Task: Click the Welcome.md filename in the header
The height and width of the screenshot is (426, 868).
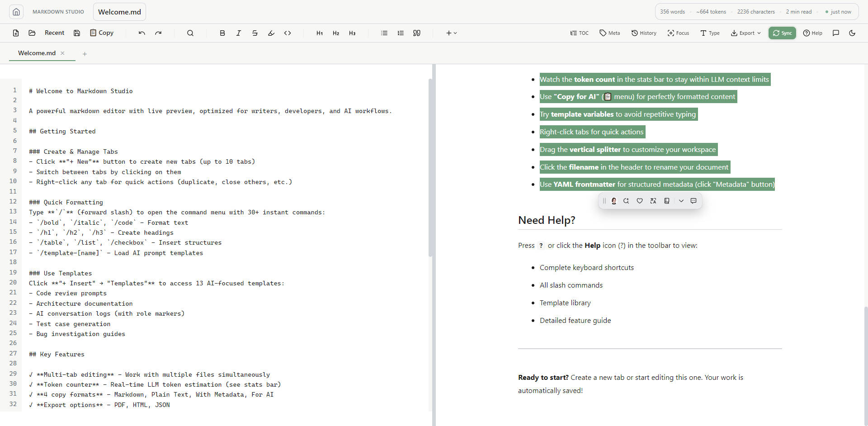Action: pos(119,12)
